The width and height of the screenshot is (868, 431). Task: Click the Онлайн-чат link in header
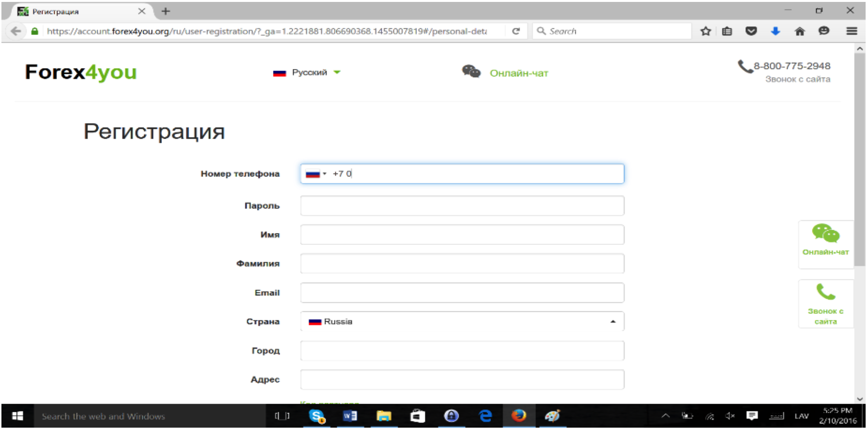[518, 73]
